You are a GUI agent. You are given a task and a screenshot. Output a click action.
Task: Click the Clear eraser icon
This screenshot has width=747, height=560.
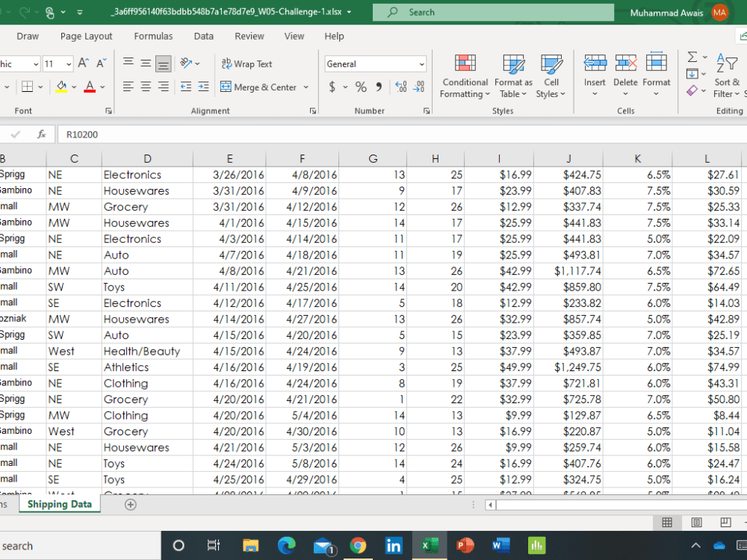pyautogui.click(x=692, y=90)
